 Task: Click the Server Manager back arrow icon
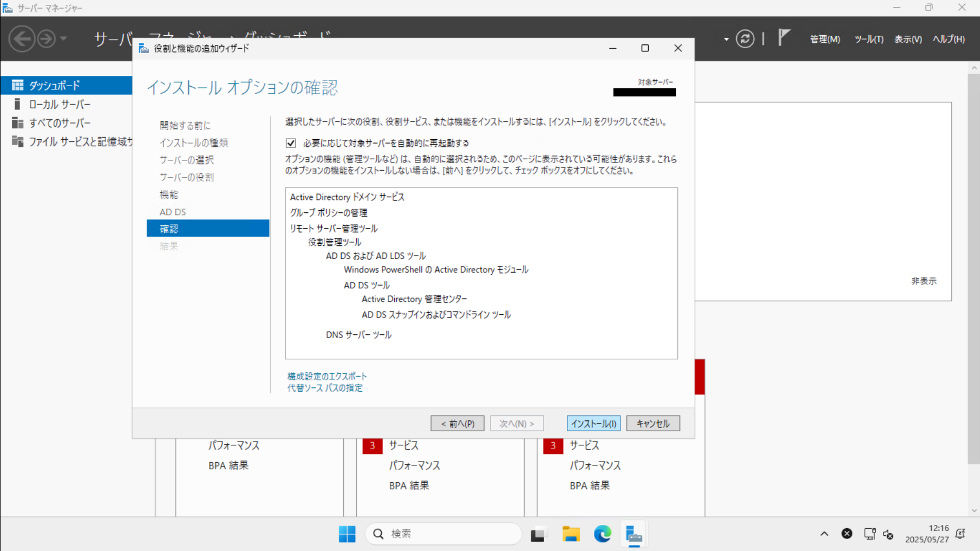[22, 38]
